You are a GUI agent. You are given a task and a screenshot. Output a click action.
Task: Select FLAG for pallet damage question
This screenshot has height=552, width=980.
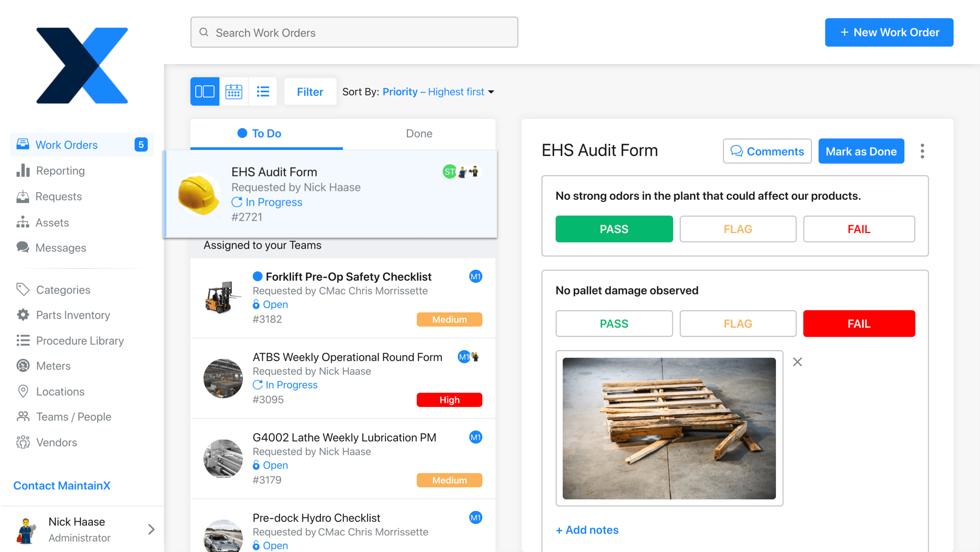click(738, 324)
